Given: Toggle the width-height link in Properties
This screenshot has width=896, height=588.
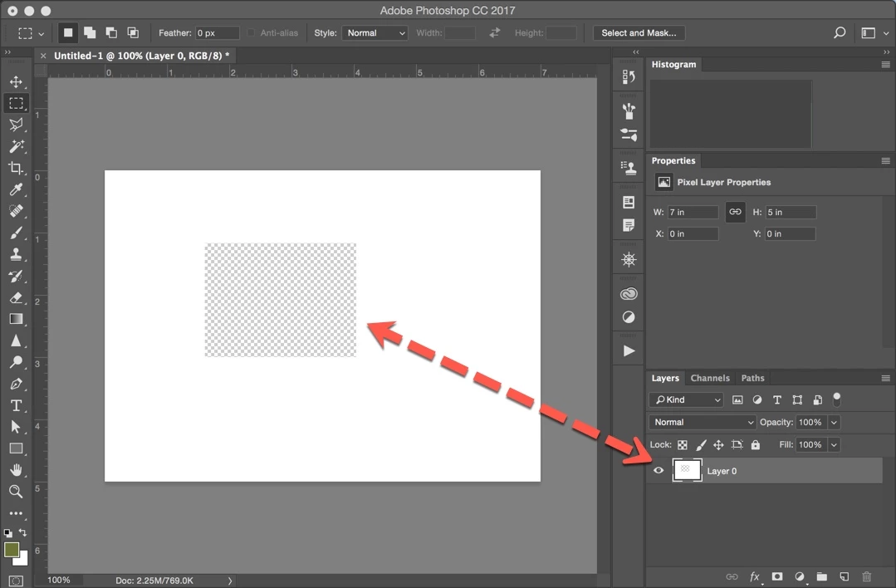Looking at the screenshot, I should click(x=735, y=212).
